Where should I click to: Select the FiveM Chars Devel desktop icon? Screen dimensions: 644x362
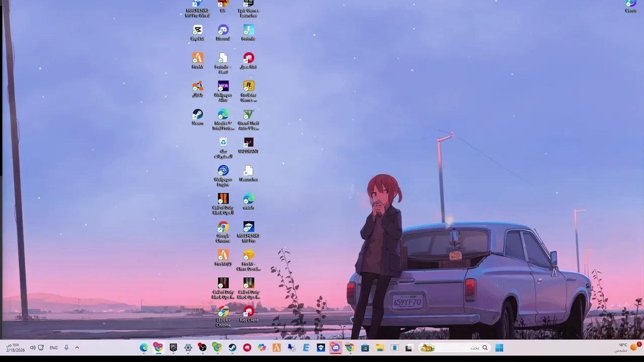tap(249, 260)
